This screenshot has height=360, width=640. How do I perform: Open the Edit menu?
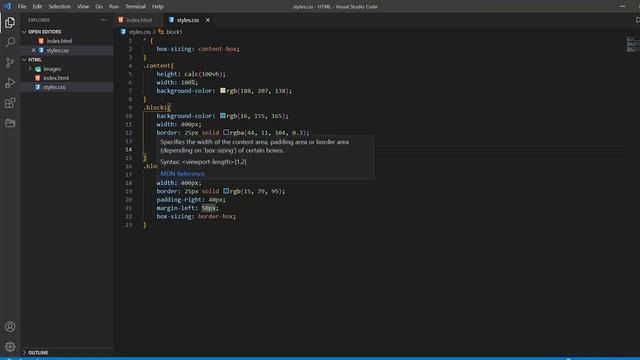pos(37,7)
